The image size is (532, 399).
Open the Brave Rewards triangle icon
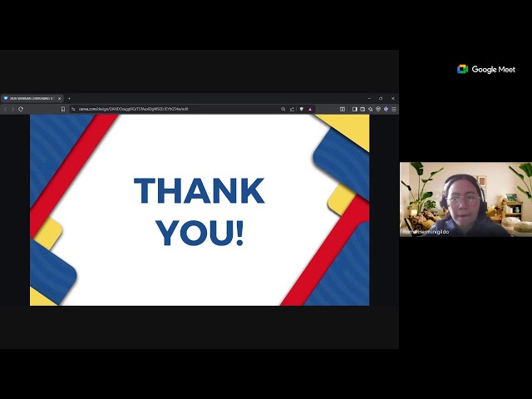click(310, 109)
